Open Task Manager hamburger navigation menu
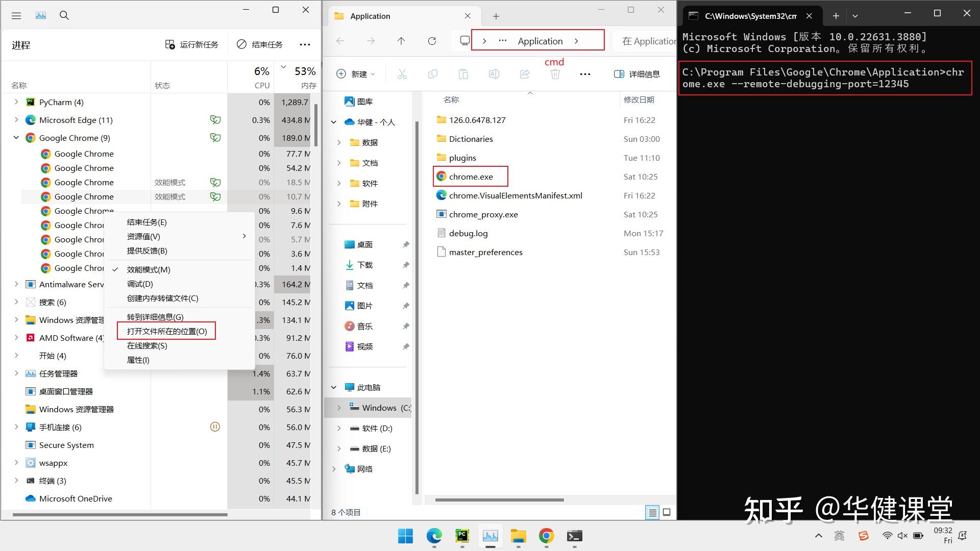 (x=16, y=15)
